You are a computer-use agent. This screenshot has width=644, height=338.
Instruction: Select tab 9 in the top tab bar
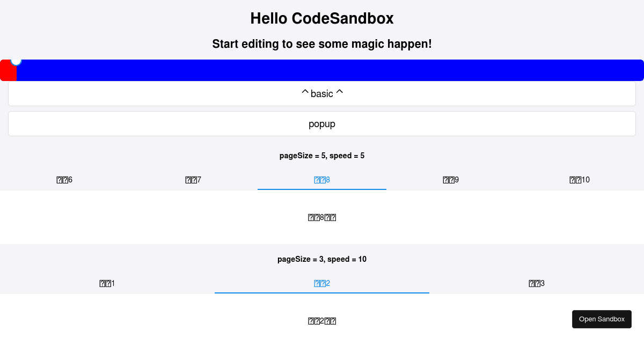click(x=450, y=180)
